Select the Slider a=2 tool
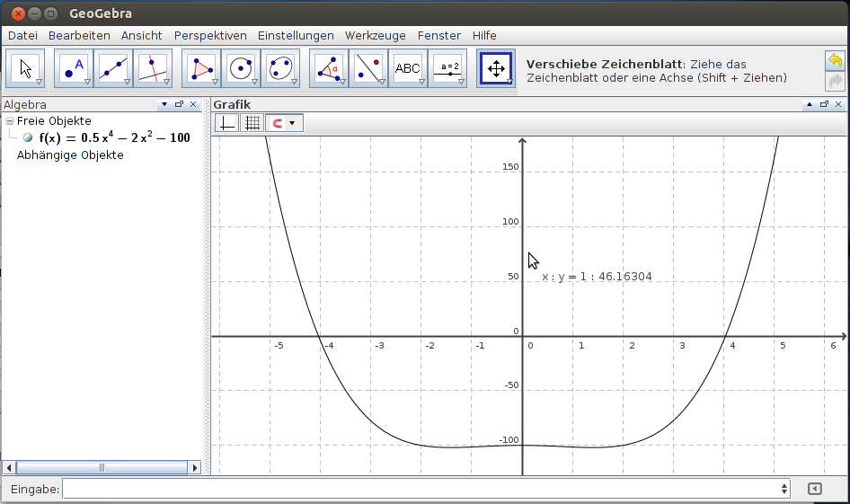 coord(447,68)
